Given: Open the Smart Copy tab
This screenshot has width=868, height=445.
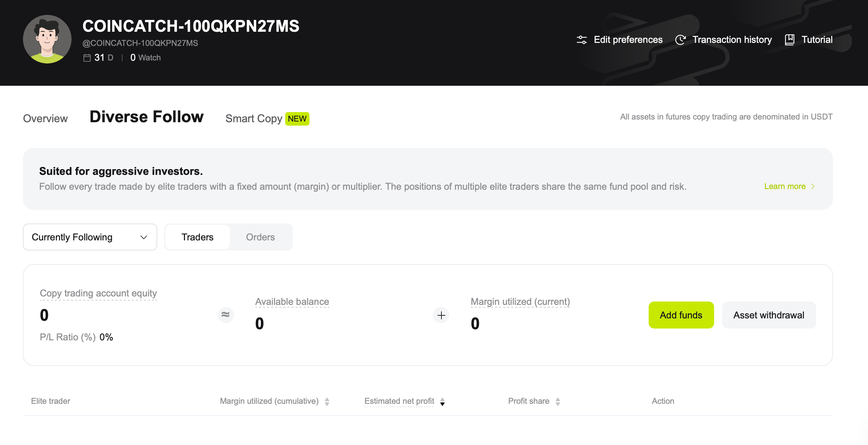Looking at the screenshot, I should coord(254,119).
